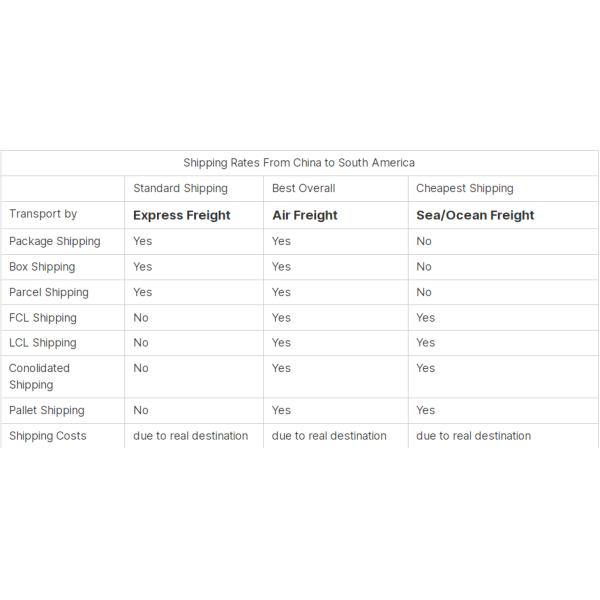Screen dimensions: 600x600
Task: Click the table title about China to South America
Action: pos(298,162)
